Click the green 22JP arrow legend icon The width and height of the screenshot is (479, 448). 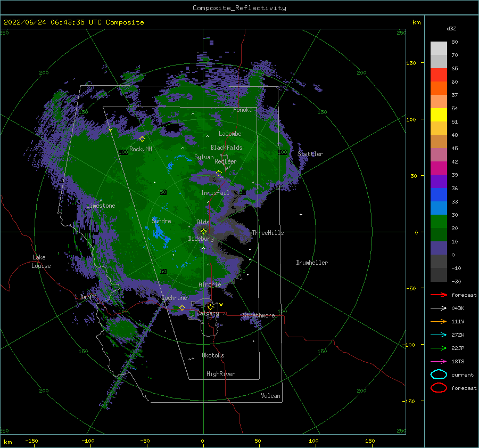439,348
